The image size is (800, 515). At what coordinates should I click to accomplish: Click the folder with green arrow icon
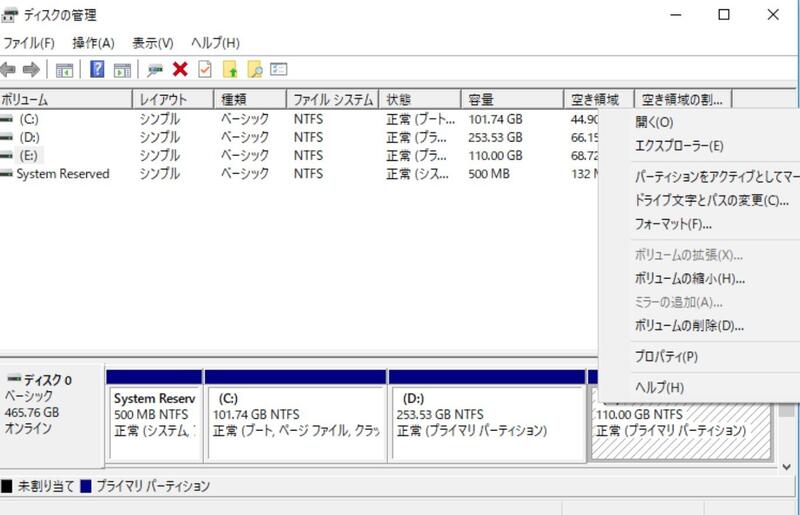(230, 69)
